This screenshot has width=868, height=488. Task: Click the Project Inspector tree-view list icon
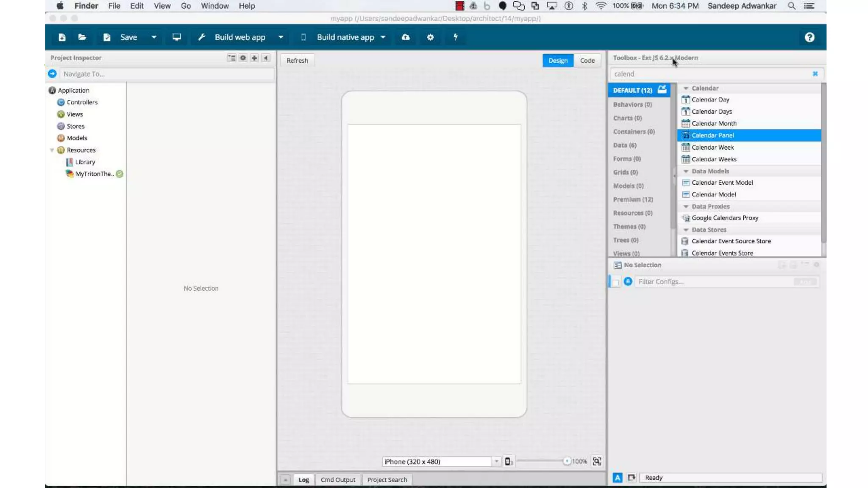[x=231, y=58]
